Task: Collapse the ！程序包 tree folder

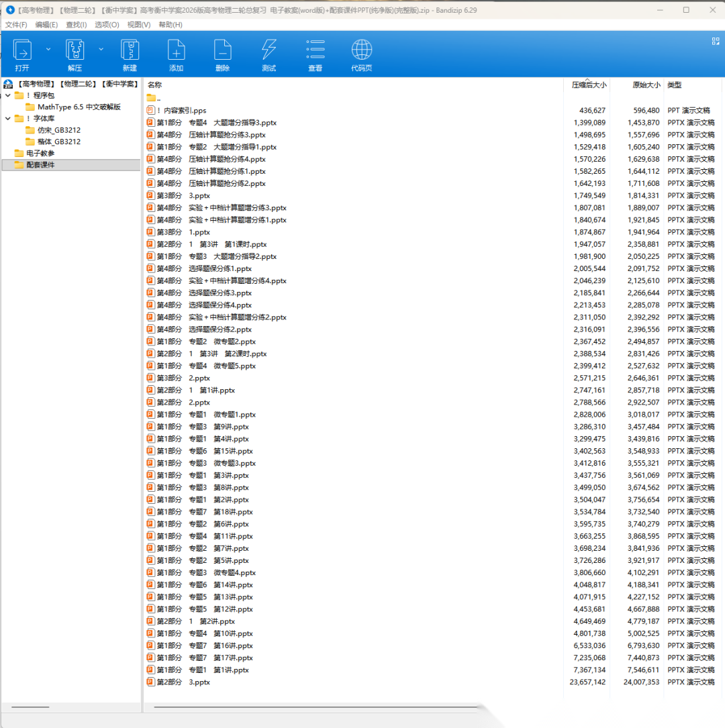Action: [7, 95]
